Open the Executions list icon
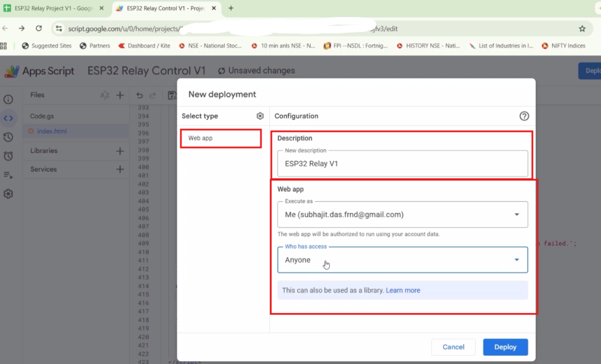The width and height of the screenshot is (601, 364). coord(8,175)
